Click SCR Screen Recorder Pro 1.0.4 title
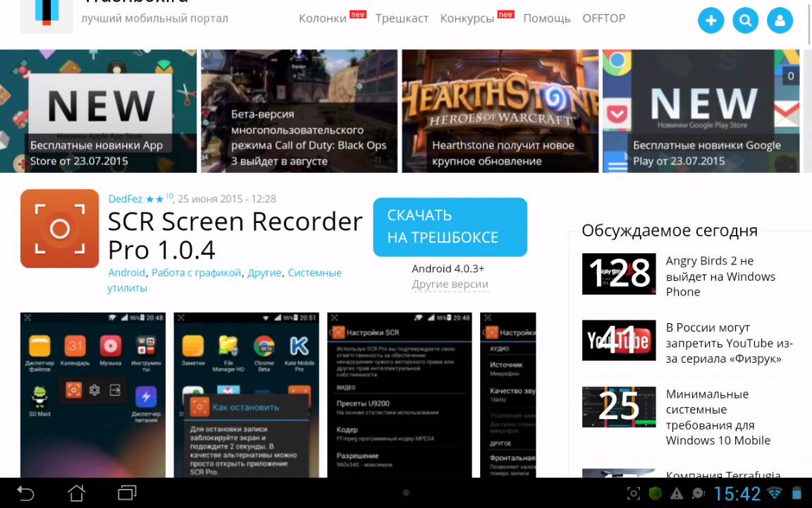Screen dimensions: 812x508 click(x=235, y=236)
